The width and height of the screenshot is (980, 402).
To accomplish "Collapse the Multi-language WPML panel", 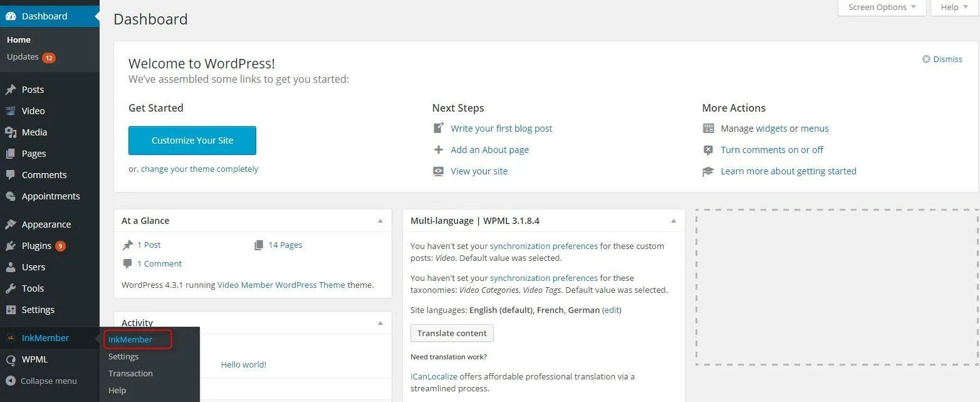I will (674, 221).
